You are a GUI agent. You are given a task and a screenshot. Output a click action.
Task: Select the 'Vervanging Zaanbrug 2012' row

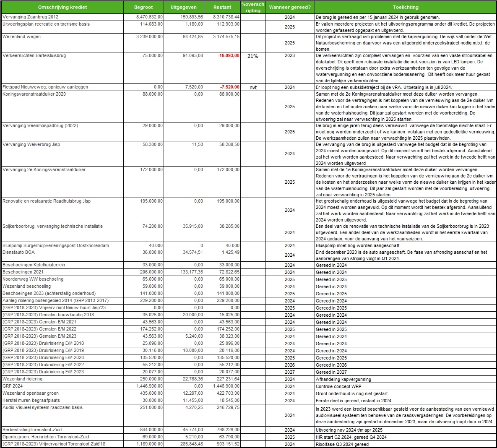coord(249,17)
